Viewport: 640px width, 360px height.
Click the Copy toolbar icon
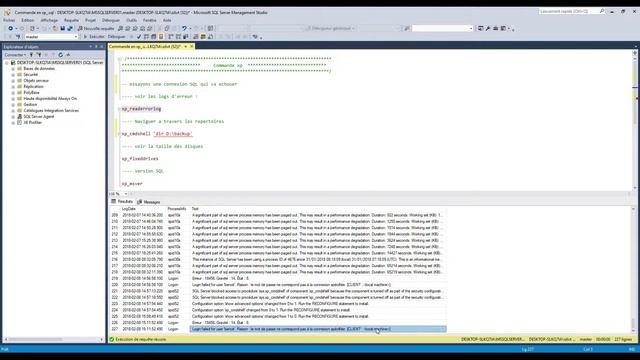point(167,28)
